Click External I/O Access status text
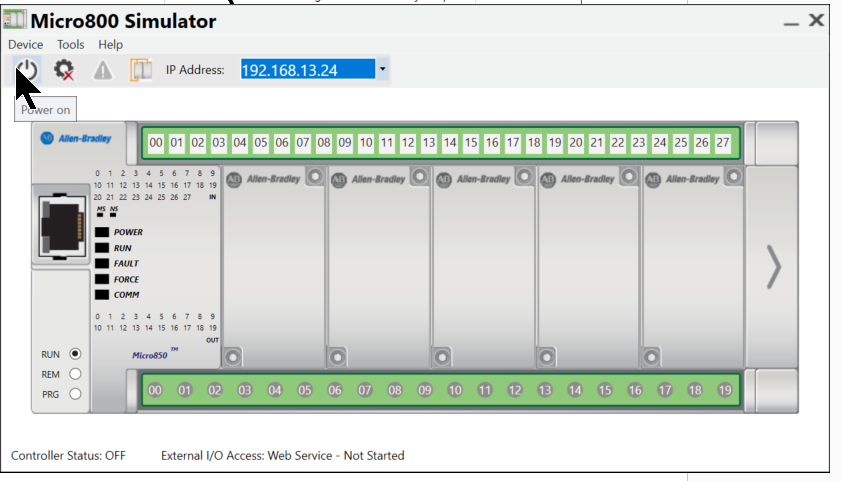 [x=283, y=455]
